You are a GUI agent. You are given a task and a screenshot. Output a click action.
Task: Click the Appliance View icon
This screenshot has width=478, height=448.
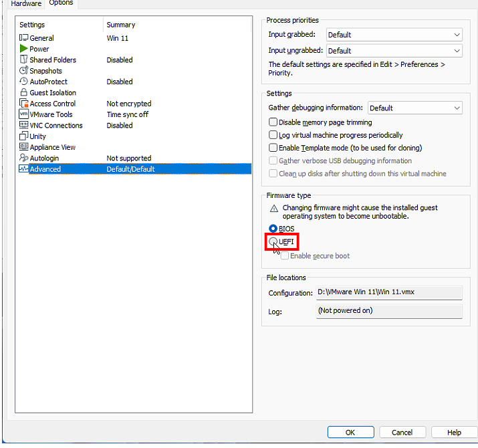click(x=23, y=146)
